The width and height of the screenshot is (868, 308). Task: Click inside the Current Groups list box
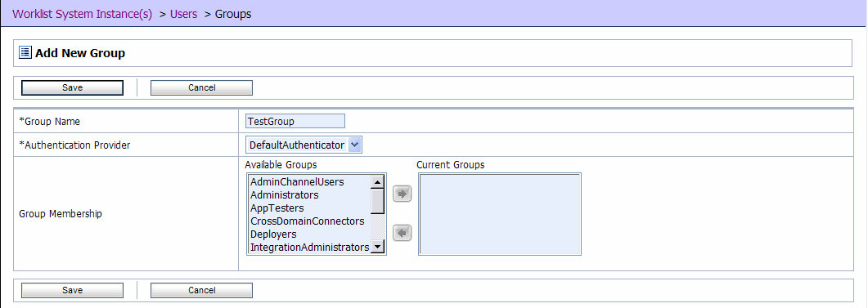[x=500, y=214]
